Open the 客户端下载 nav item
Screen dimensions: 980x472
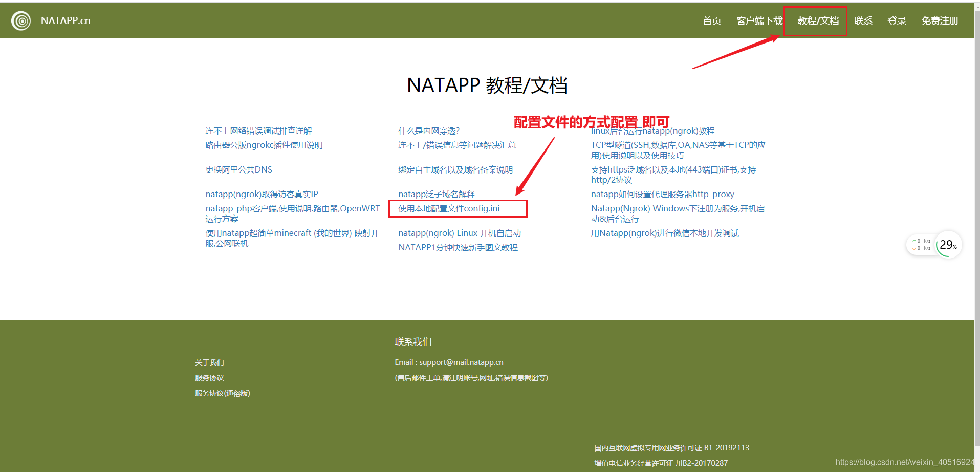(x=759, y=21)
